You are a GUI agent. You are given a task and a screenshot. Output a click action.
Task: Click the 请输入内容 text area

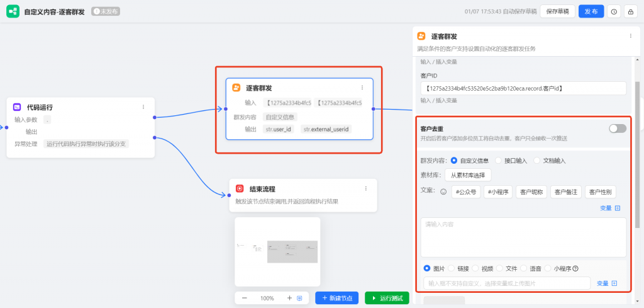pyautogui.click(x=523, y=237)
